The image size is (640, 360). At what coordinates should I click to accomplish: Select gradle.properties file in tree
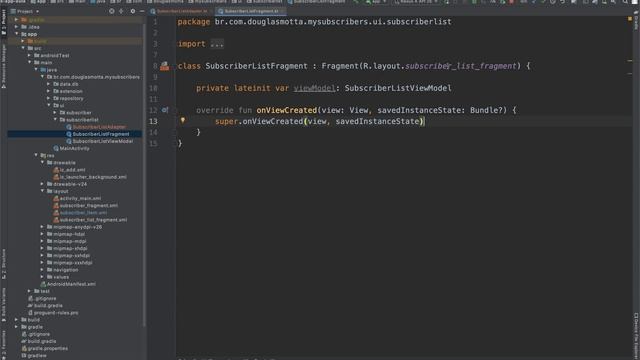[x=48, y=348]
